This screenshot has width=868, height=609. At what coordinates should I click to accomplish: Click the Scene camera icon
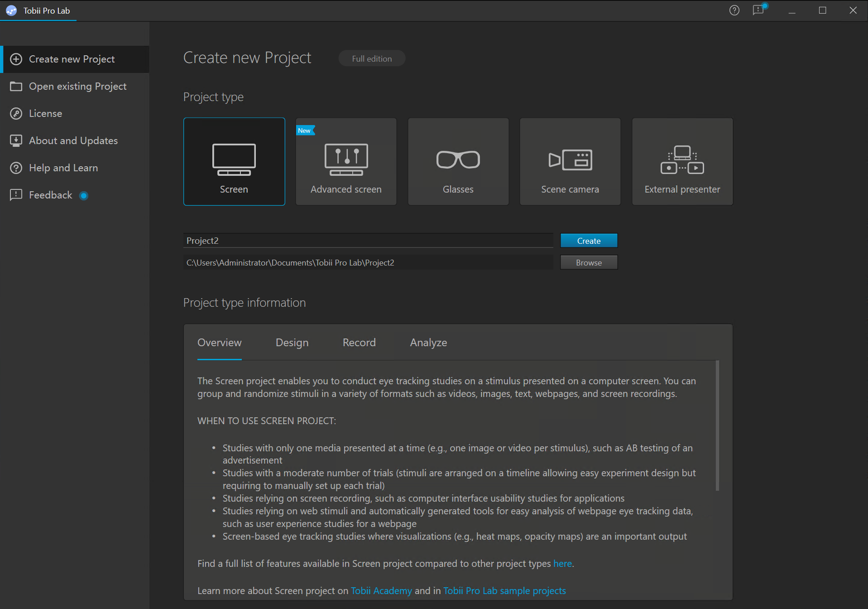[x=571, y=159]
